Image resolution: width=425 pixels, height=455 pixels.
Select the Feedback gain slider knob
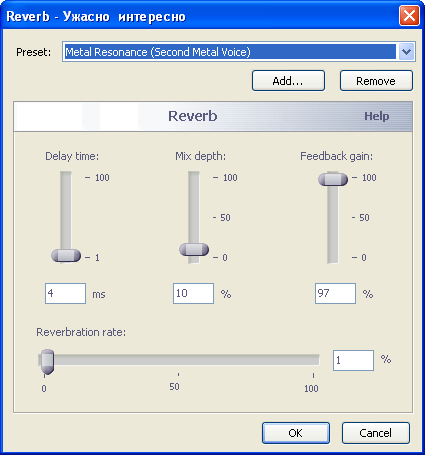333,179
